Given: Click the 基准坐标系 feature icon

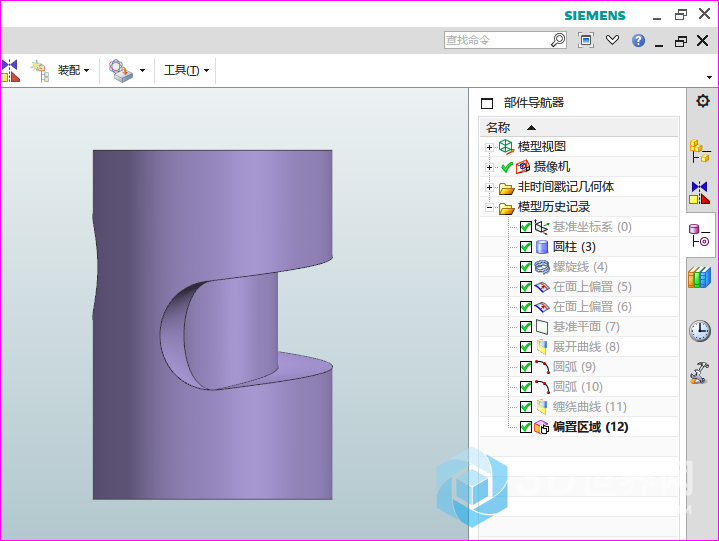Looking at the screenshot, I should click(x=542, y=227).
